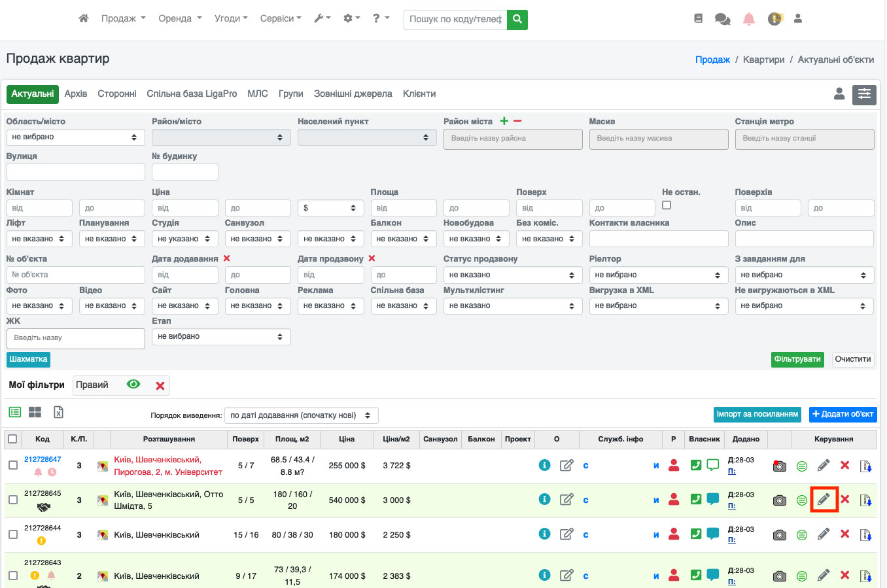887x588 pixels.
Task: Open the Рієлтор dropdown
Action: coord(658,275)
